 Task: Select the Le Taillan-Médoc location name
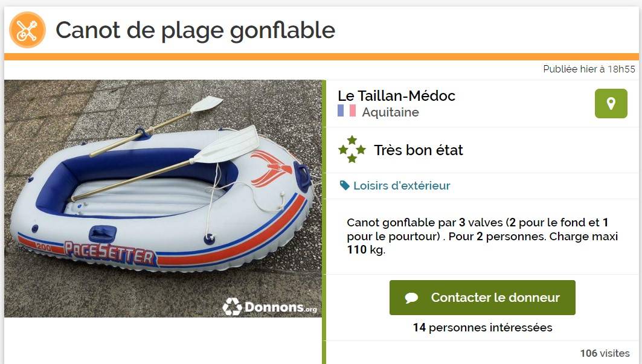[396, 96]
